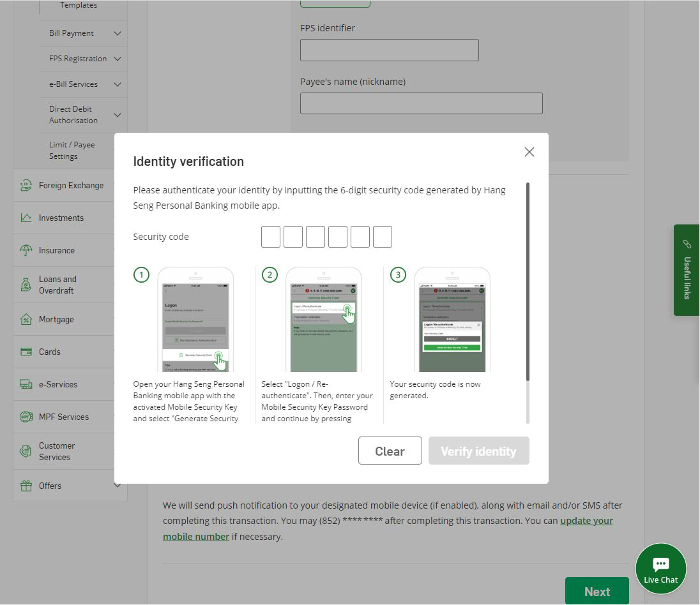This screenshot has height=605, width=700.
Task: Click the dialog's vertical scrollbar
Action: coord(528,281)
